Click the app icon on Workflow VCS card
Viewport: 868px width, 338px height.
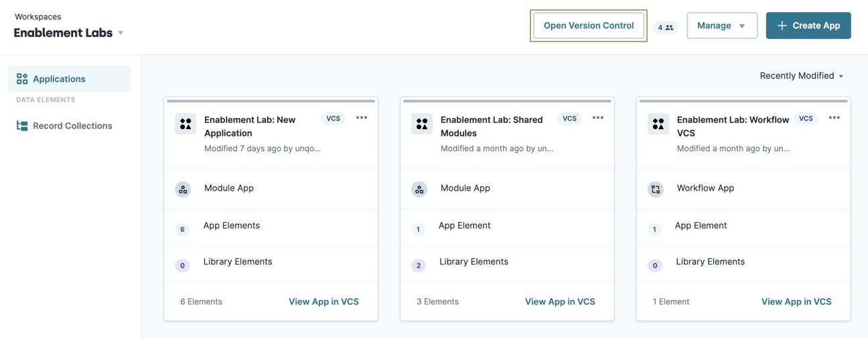(658, 124)
